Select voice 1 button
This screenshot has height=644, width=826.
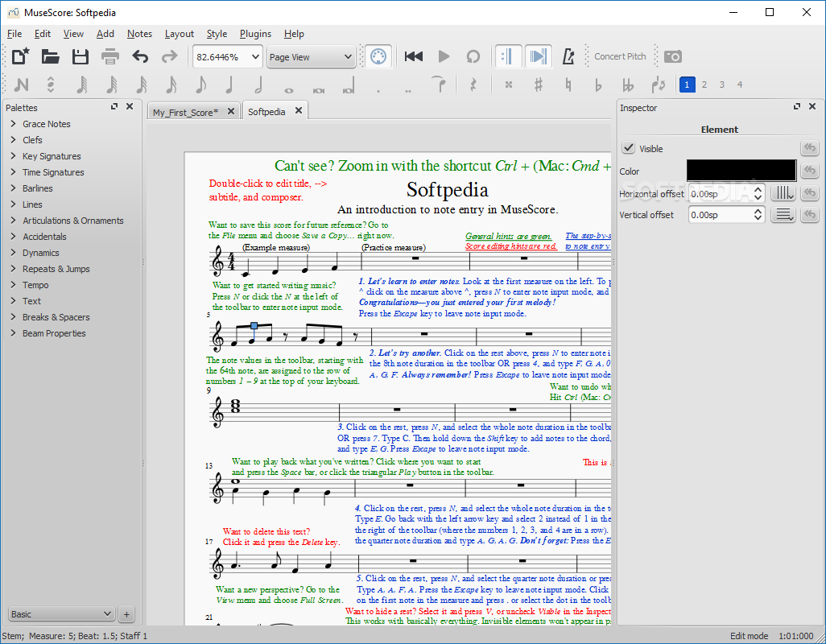pos(687,85)
